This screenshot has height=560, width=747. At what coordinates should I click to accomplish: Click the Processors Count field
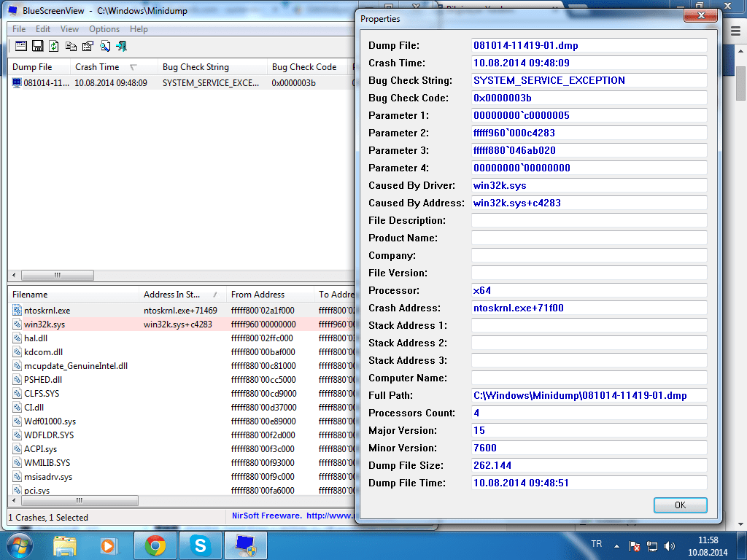[589, 413]
